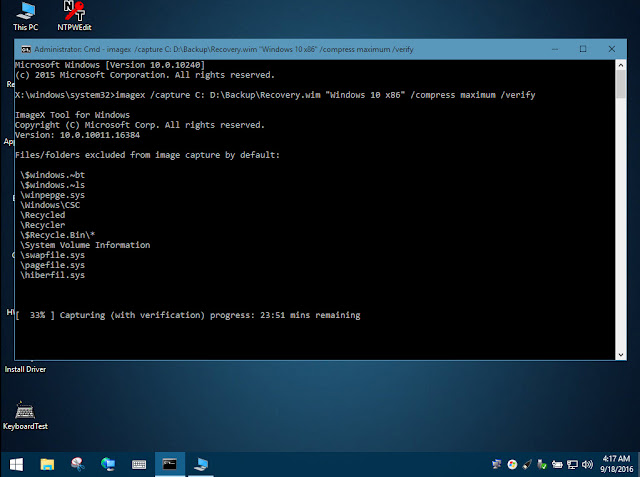Open the globe and monitor network icon on taskbar
The height and width of the screenshot is (477, 640).
[108, 464]
